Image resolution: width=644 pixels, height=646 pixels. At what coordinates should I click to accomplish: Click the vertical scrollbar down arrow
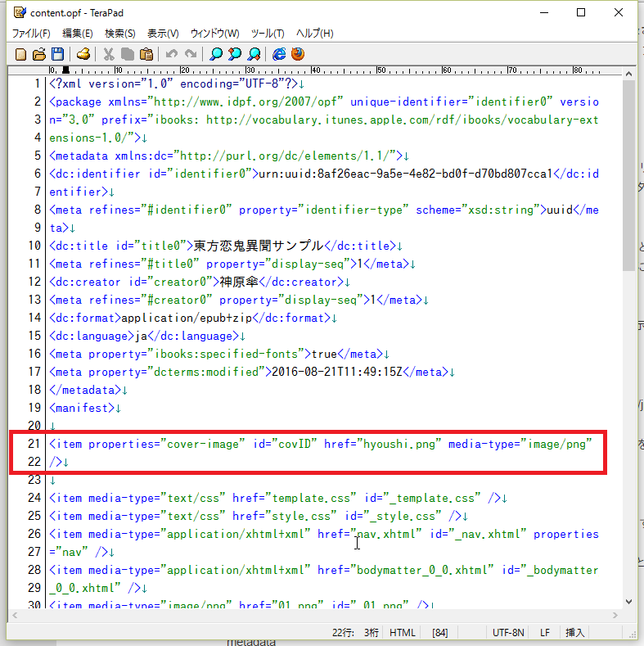pyautogui.click(x=628, y=602)
